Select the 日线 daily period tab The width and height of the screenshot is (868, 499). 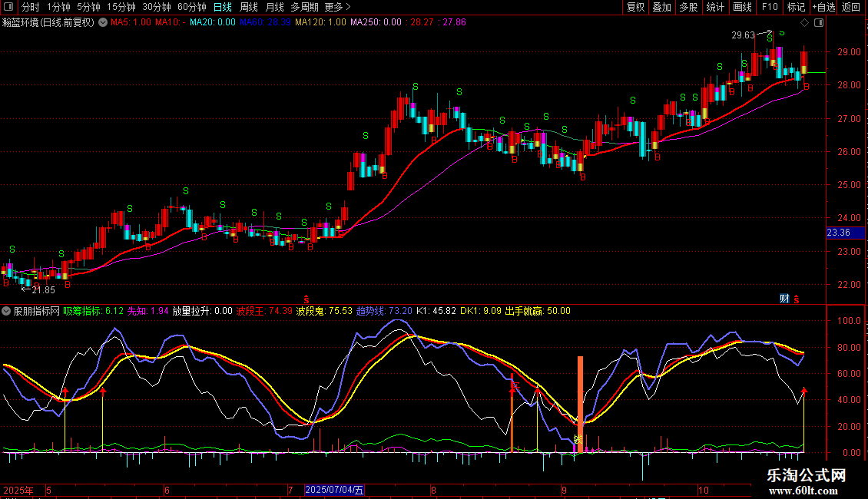click(223, 7)
